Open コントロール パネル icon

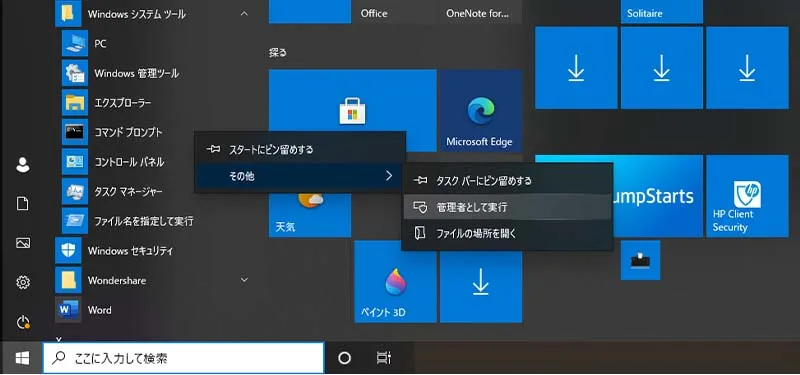(x=75, y=162)
